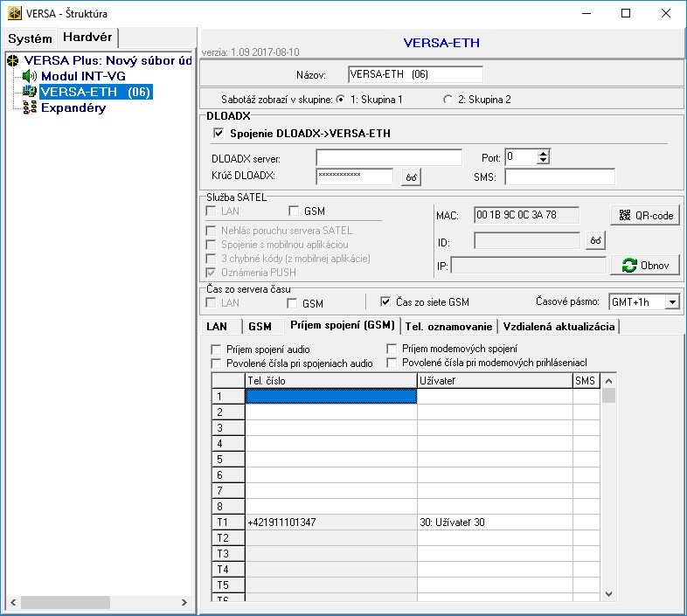687x616 pixels.
Task: Click the Obnov refresh button
Action: click(x=644, y=265)
